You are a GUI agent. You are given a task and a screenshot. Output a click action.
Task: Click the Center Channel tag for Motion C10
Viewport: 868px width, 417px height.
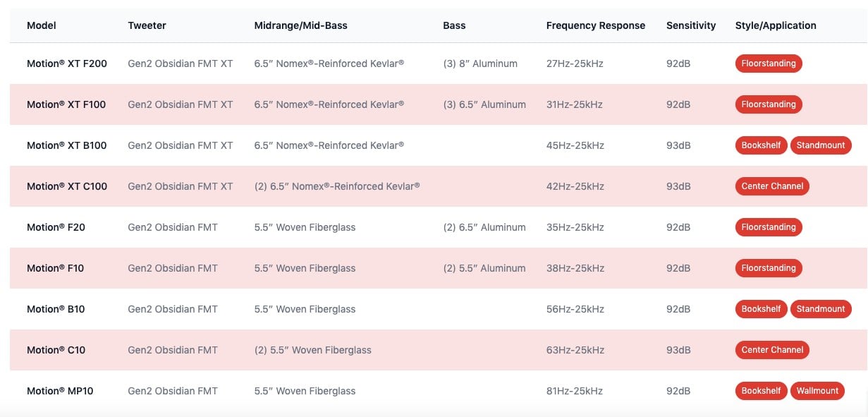click(772, 350)
